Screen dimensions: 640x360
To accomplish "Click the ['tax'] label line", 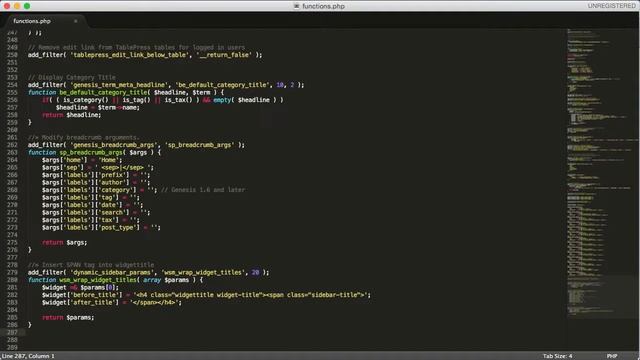I will (91, 220).
